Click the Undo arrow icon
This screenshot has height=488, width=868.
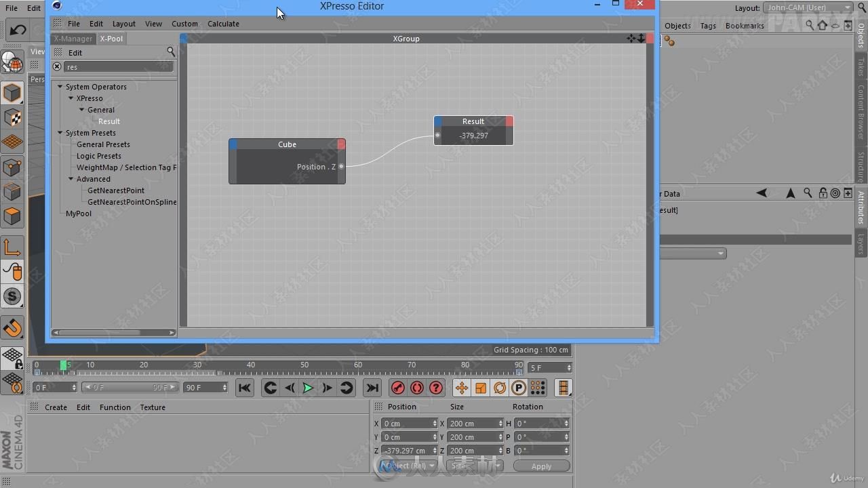click(18, 30)
